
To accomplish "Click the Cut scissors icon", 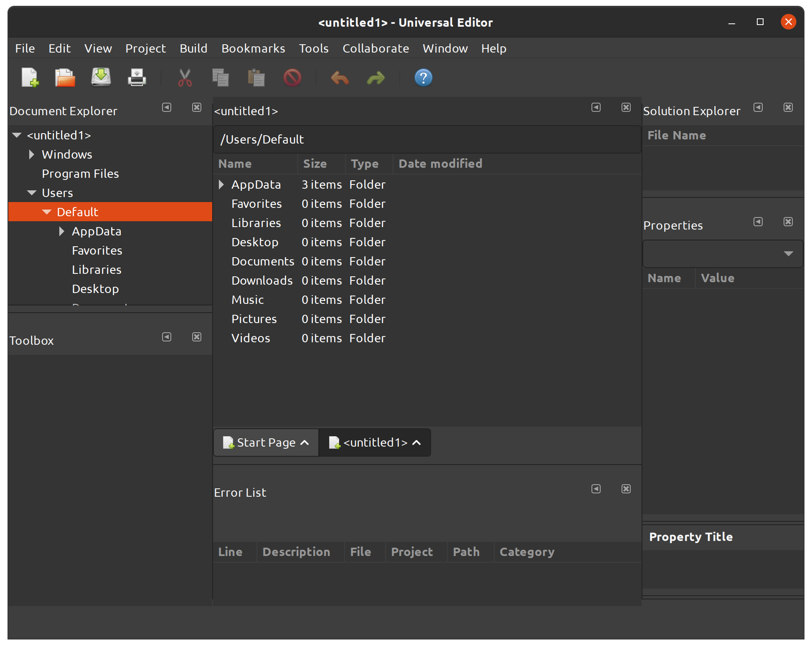I will 185,78.
